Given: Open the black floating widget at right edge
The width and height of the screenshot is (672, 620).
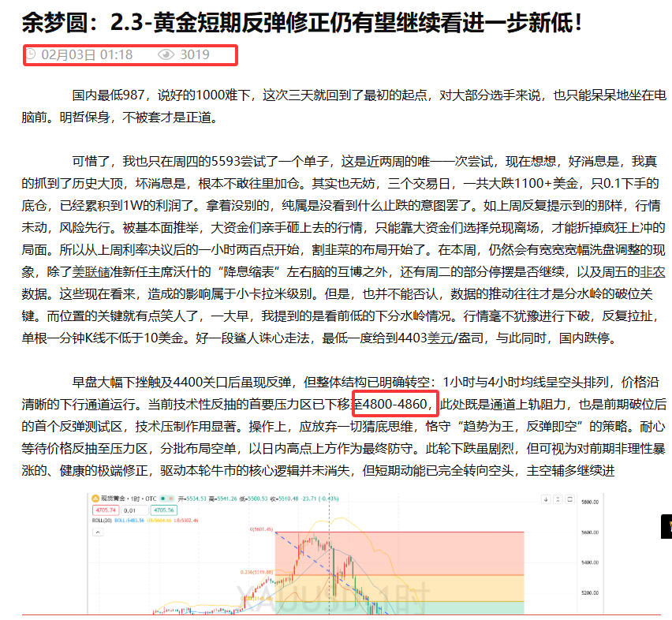Looking at the screenshot, I should tap(666, 526).
